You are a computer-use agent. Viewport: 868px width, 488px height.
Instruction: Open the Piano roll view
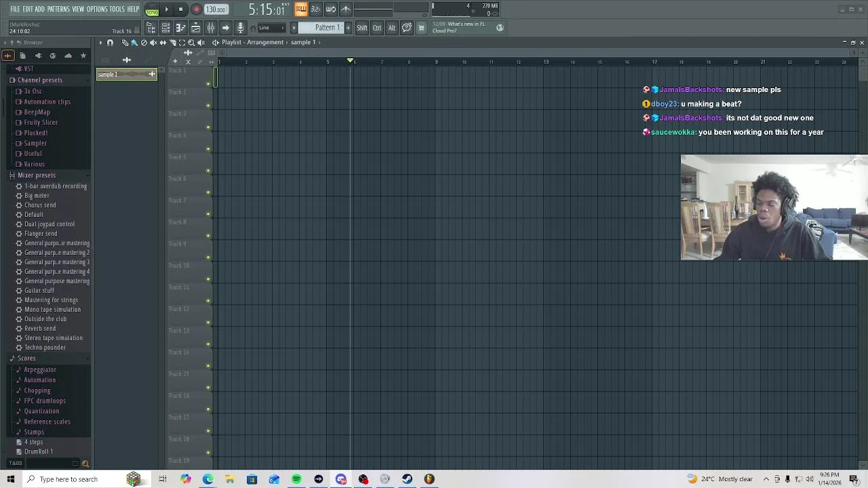pos(180,28)
